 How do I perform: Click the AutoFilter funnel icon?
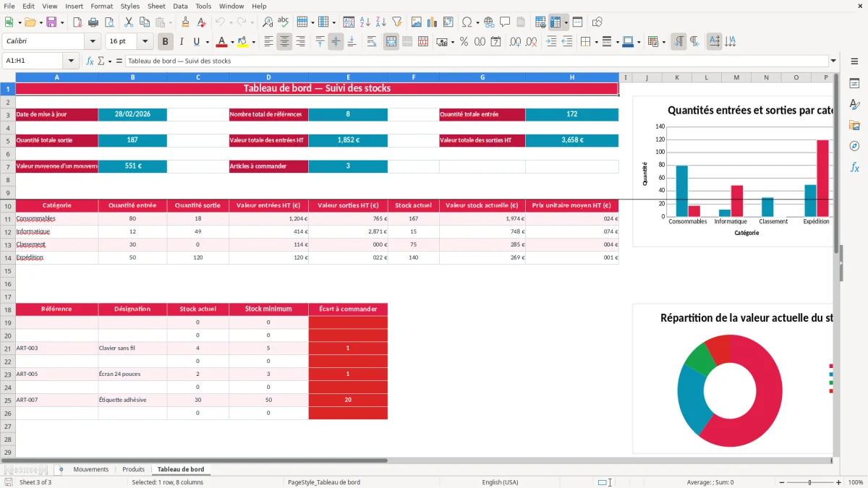tap(397, 22)
